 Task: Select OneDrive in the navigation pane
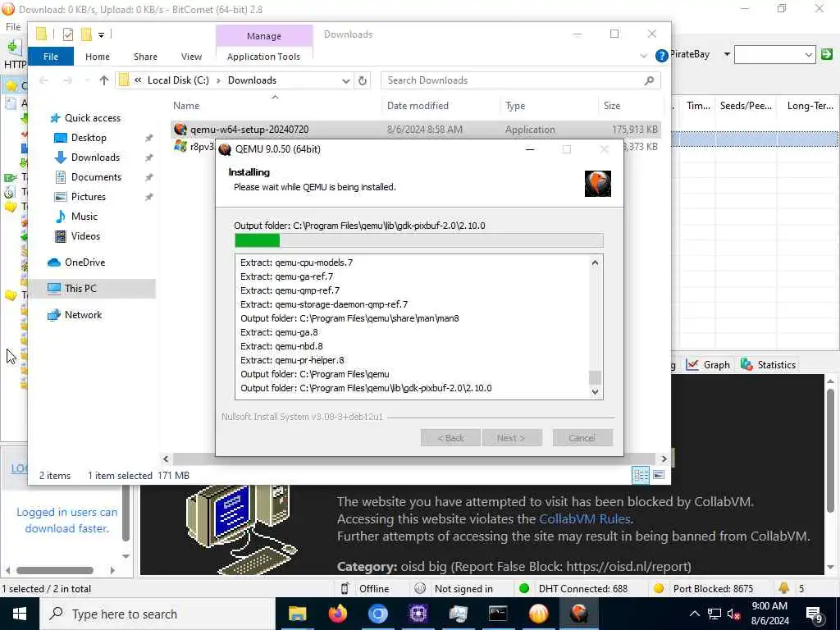pyautogui.click(x=84, y=262)
